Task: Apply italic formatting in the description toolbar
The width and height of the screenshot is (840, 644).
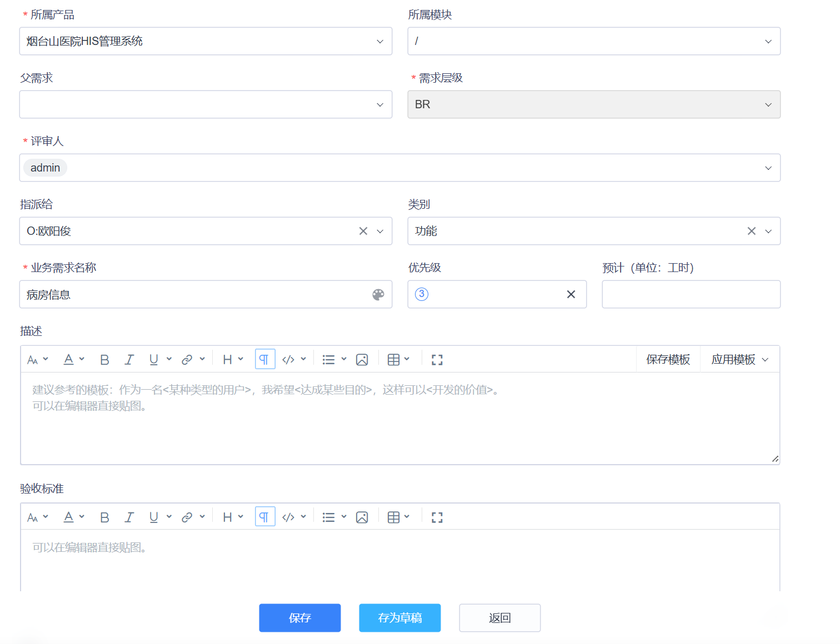Action: [x=129, y=359]
